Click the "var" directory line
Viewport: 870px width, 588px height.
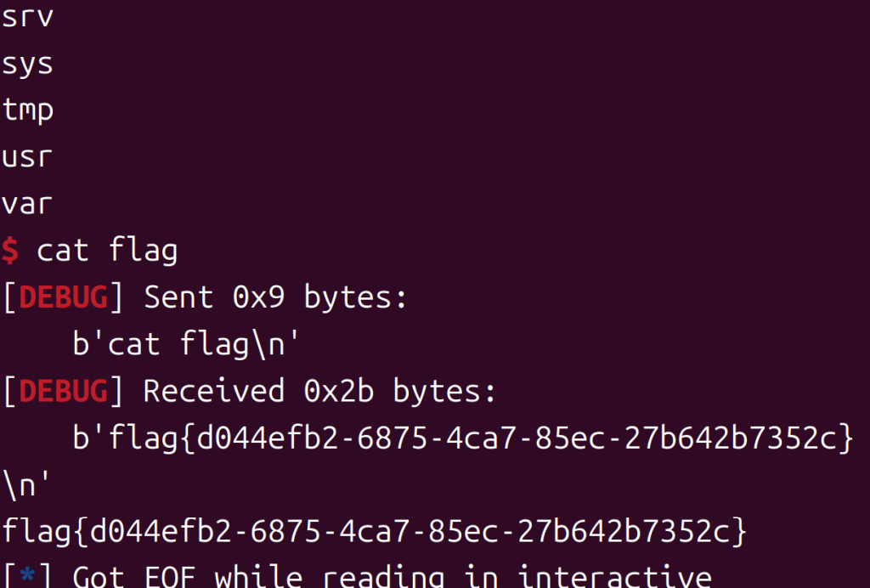tap(27, 204)
